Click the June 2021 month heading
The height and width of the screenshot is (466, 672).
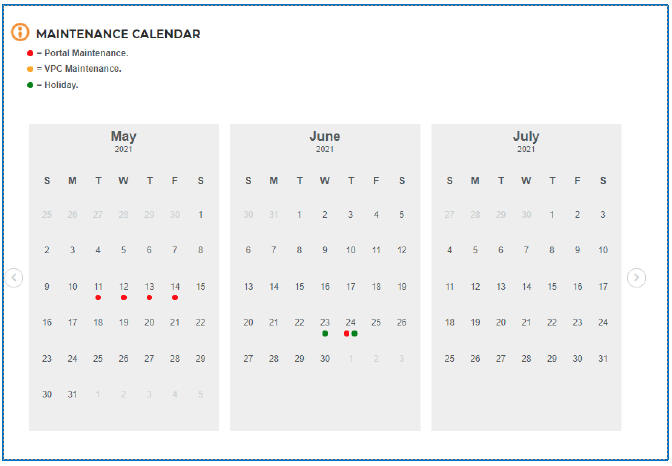pyautogui.click(x=325, y=137)
